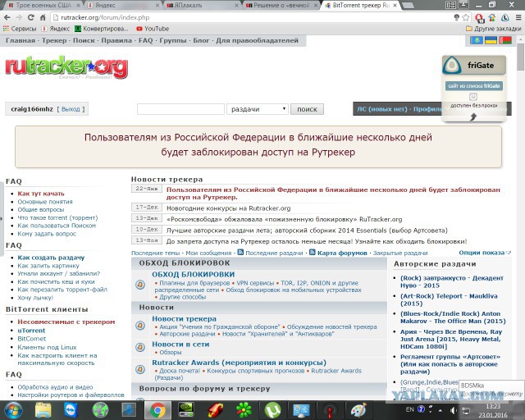Open the Другие закладки folder
This screenshot has height=420, width=525.
click(x=494, y=29)
